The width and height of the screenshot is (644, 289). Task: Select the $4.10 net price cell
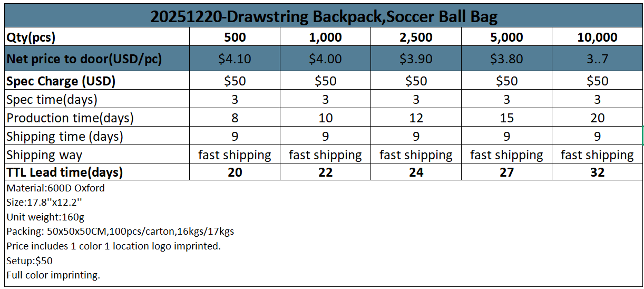[235, 59]
